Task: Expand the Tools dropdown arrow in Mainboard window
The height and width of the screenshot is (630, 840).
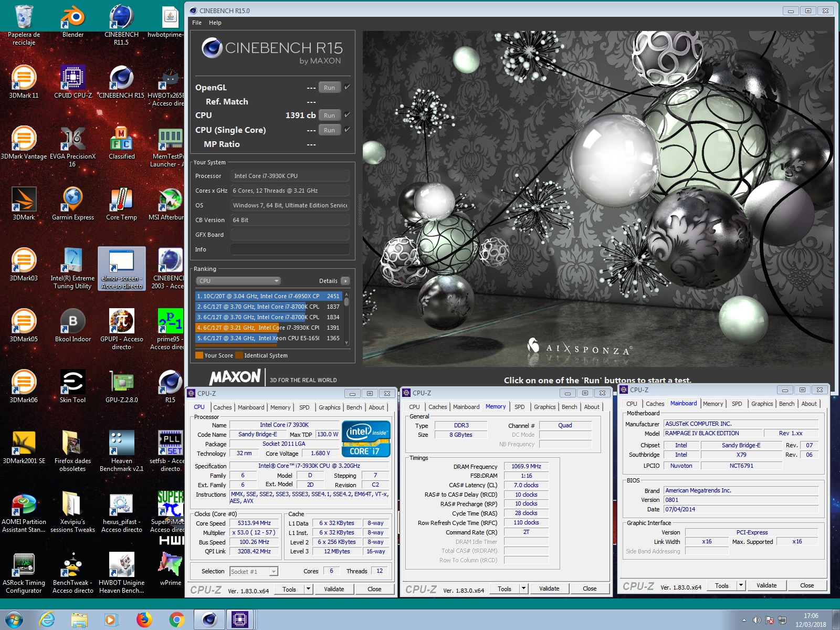Action: tap(741, 585)
